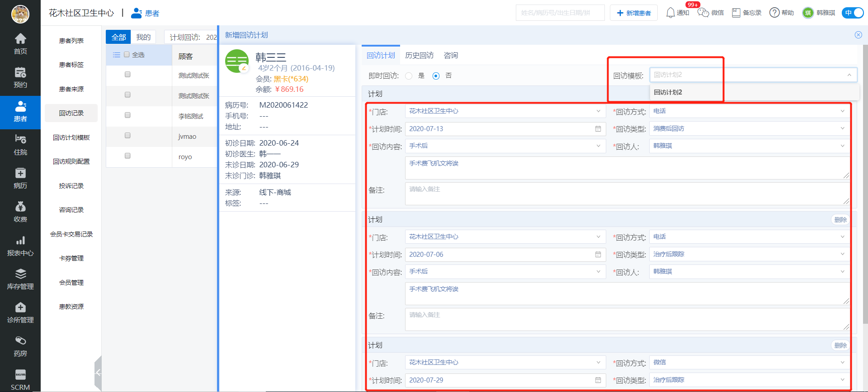Open 回访方式 dropdown in first 计划
The image size is (868, 392).
coord(750,111)
